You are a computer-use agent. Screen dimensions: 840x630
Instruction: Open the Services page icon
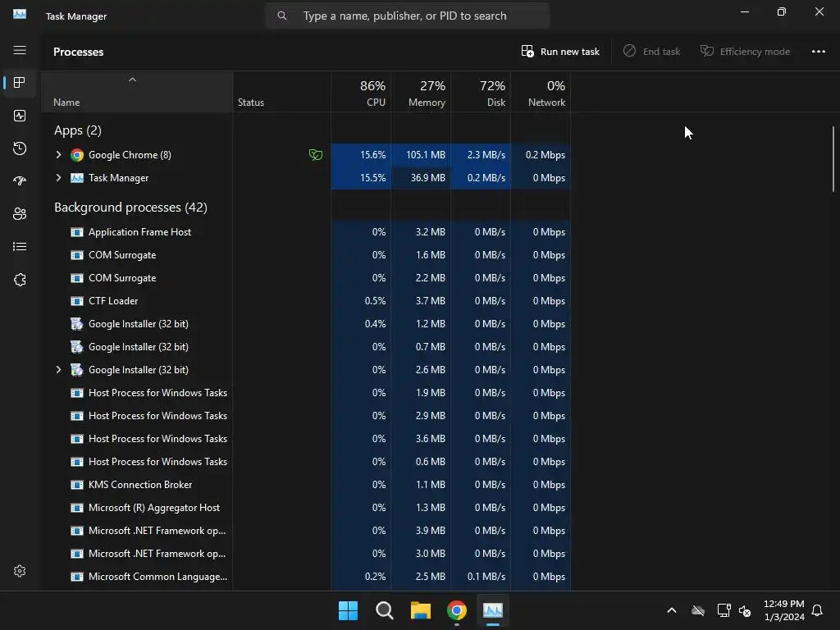pos(20,280)
